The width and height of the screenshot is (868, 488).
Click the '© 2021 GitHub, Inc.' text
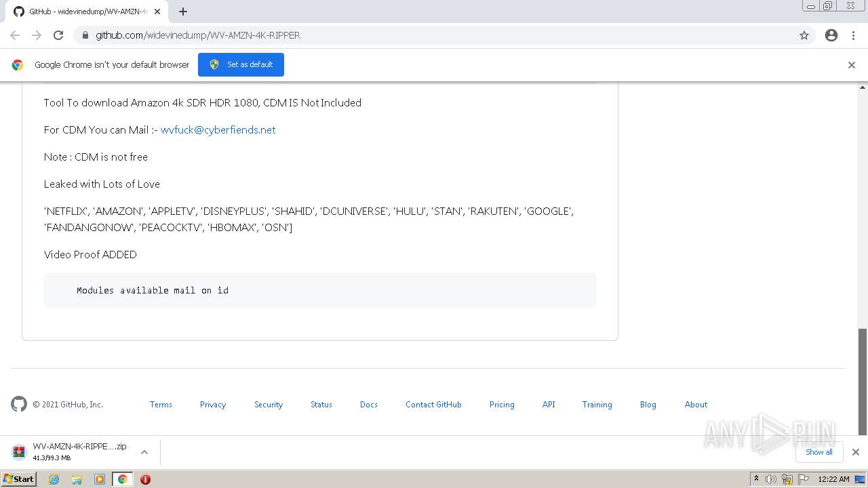click(x=68, y=405)
